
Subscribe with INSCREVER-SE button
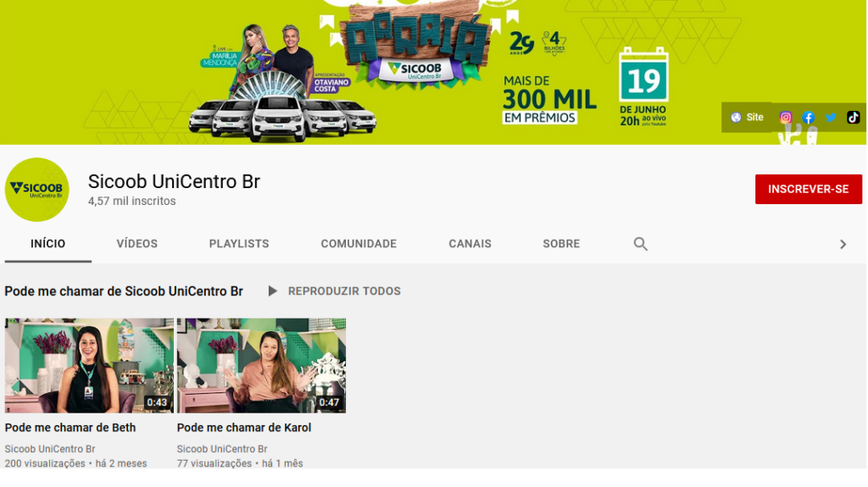coord(808,189)
